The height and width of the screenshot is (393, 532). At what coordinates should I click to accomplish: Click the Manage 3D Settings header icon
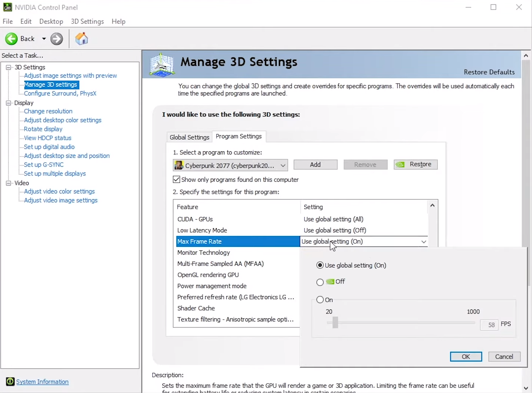(x=162, y=65)
